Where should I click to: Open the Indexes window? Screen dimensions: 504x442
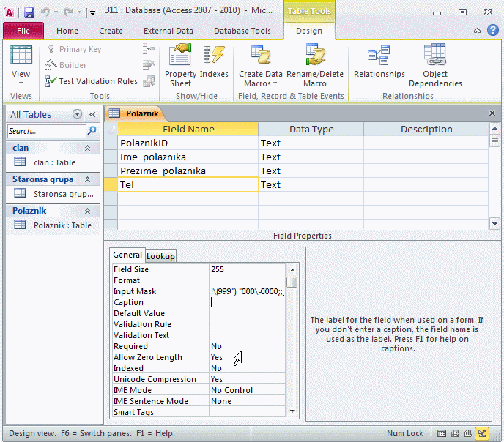pyautogui.click(x=214, y=65)
